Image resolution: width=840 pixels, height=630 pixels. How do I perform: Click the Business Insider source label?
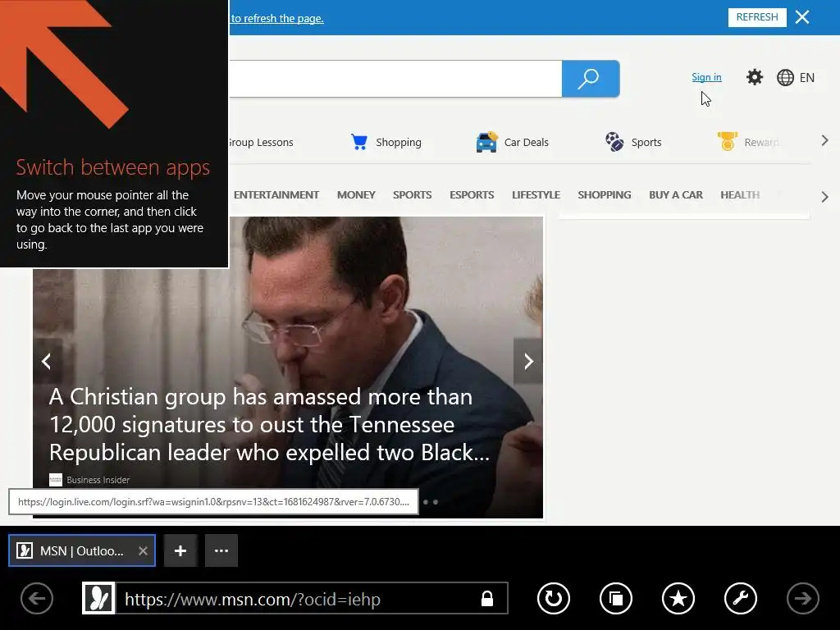98,480
